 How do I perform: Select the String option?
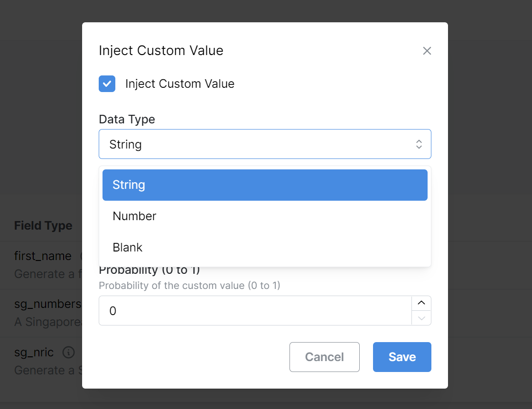pos(265,185)
